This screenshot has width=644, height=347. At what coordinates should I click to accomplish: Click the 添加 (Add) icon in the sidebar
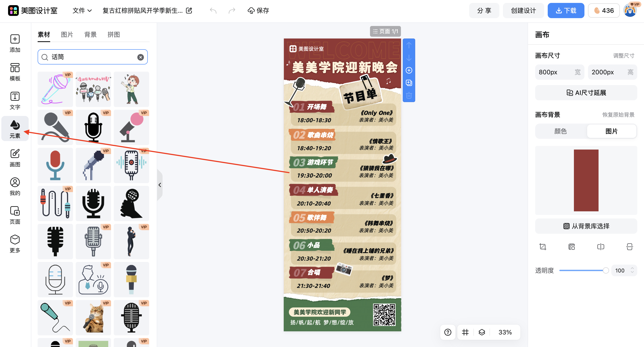tap(15, 43)
